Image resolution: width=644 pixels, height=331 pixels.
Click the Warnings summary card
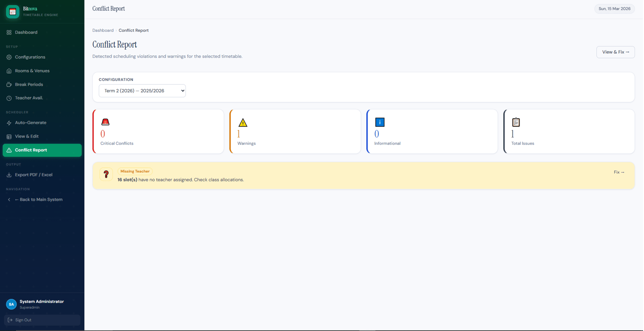(x=295, y=131)
